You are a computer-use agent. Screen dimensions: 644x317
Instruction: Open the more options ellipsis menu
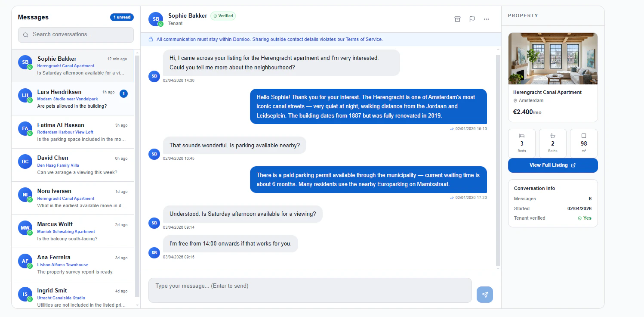487,19
